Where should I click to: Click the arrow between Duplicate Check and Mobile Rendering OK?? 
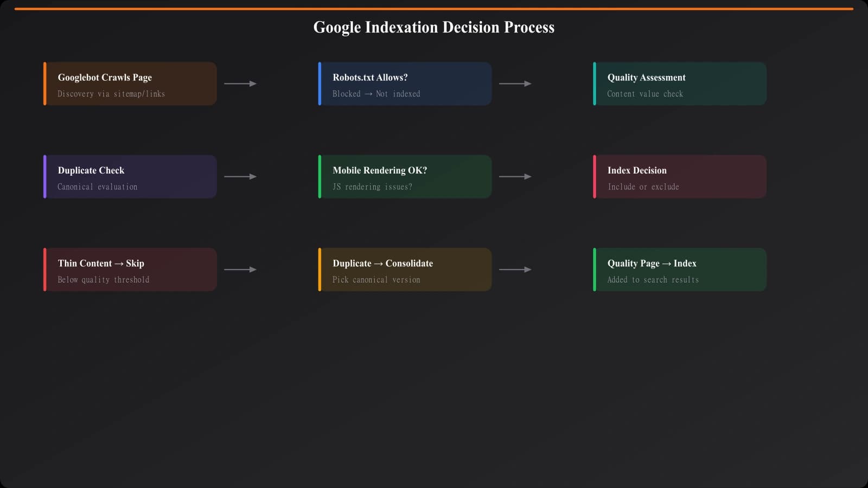[x=242, y=176]
